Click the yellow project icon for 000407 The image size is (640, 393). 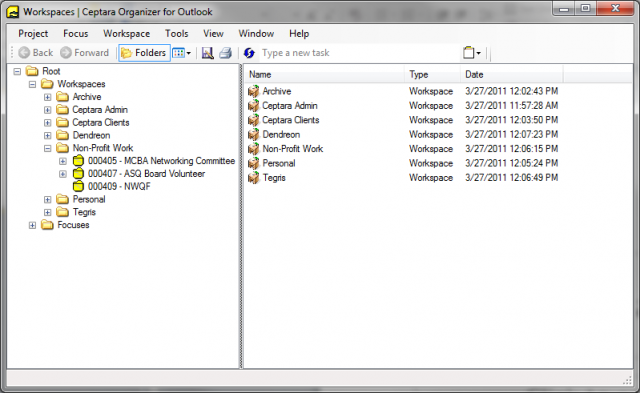coord(78,173)
